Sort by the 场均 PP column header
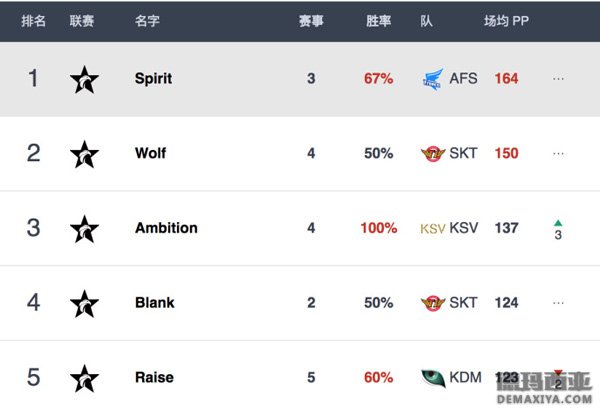This screenshot has width=600, height=411. tap(506, 21)
